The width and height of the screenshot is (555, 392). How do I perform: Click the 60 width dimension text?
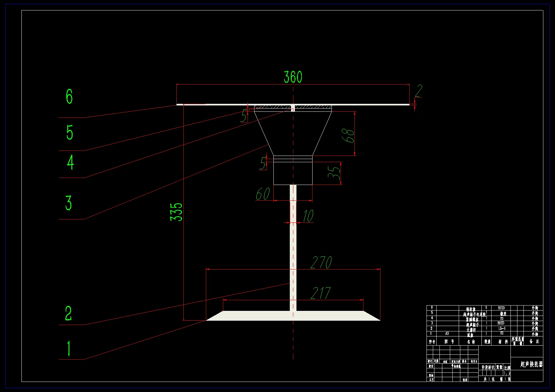tap(263, 194)
